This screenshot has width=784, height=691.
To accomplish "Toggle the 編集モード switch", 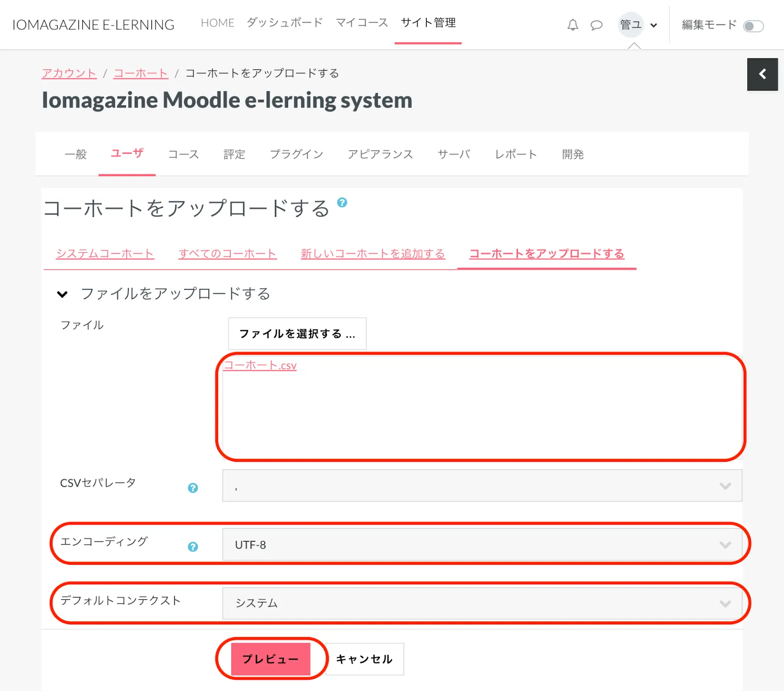I will (x=753, y=26).
